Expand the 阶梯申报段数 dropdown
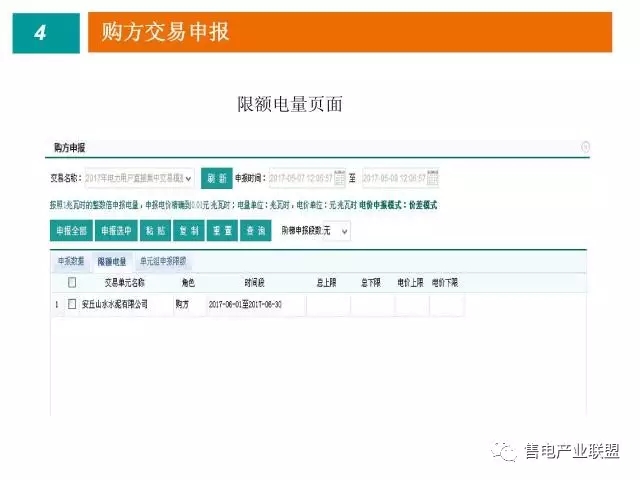The image size is (640, 480). click(338, 231)
